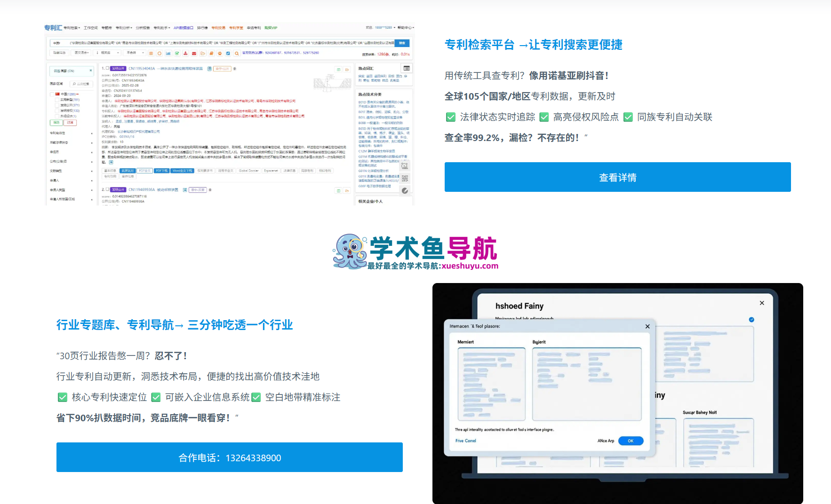Switch to the Global Dossier tab

pyautogui.click(x=249, y=171)
